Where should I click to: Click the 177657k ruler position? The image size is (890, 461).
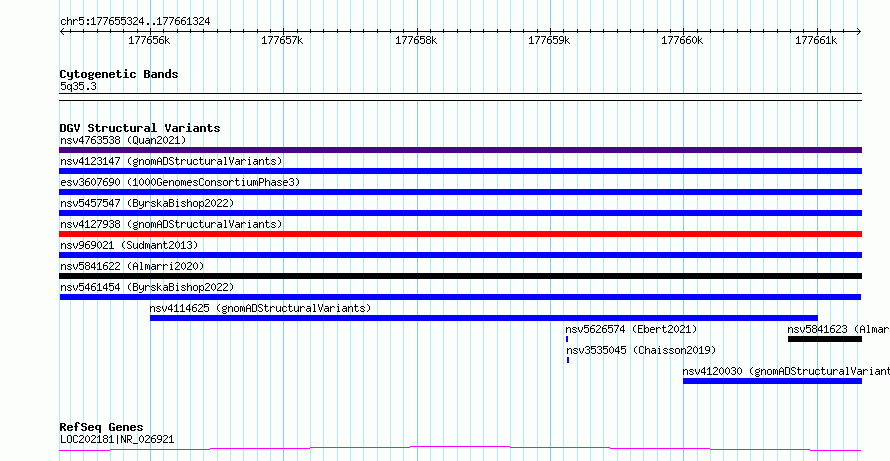(283, 40)
